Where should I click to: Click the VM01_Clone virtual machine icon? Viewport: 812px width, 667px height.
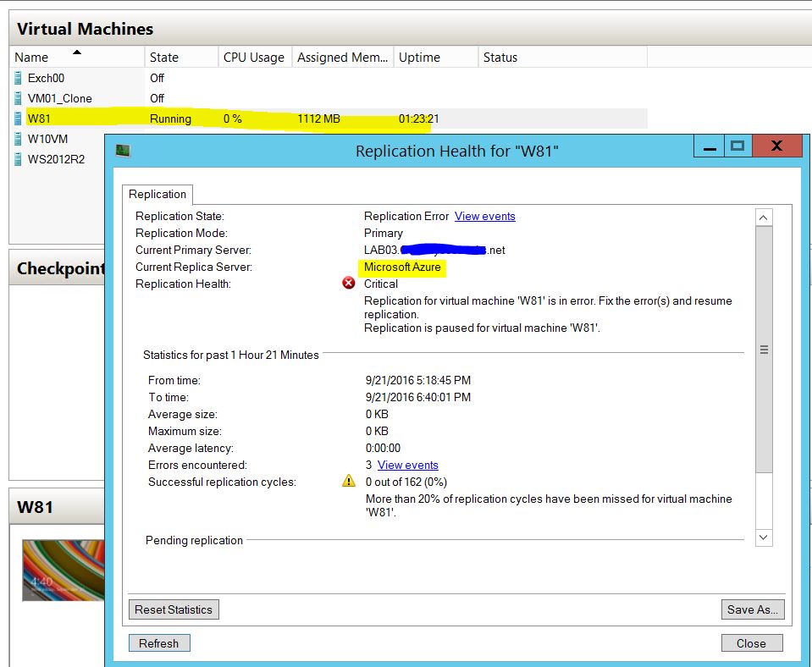click(18, 98)
